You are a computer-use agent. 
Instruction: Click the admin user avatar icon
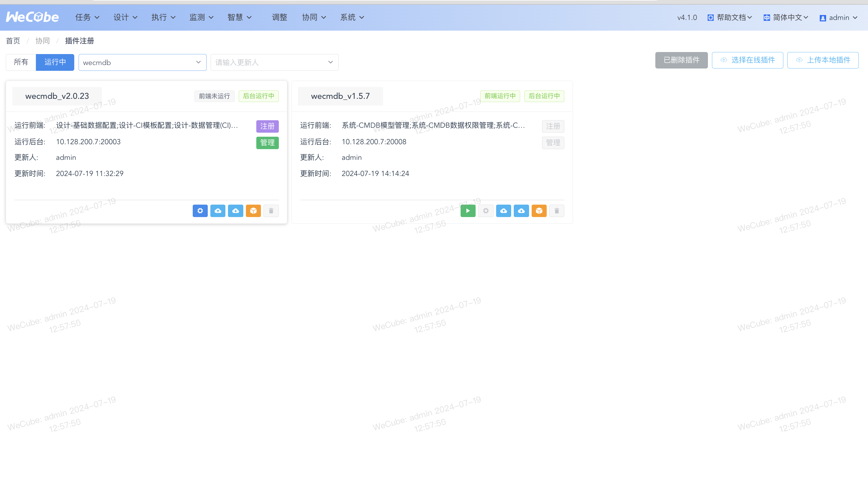click(823, 18)
